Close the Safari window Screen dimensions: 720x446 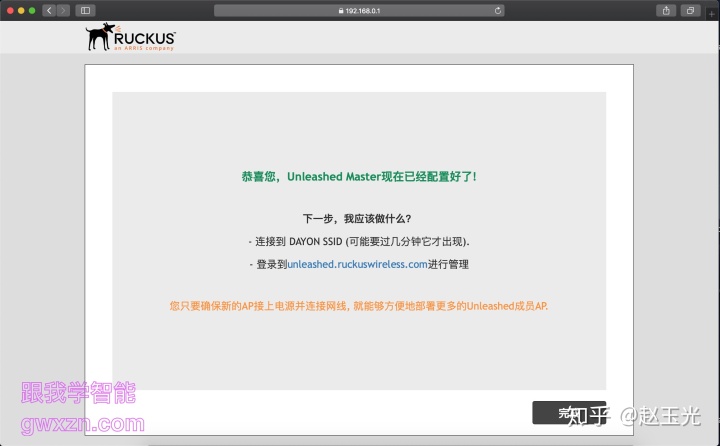[10, 11]
